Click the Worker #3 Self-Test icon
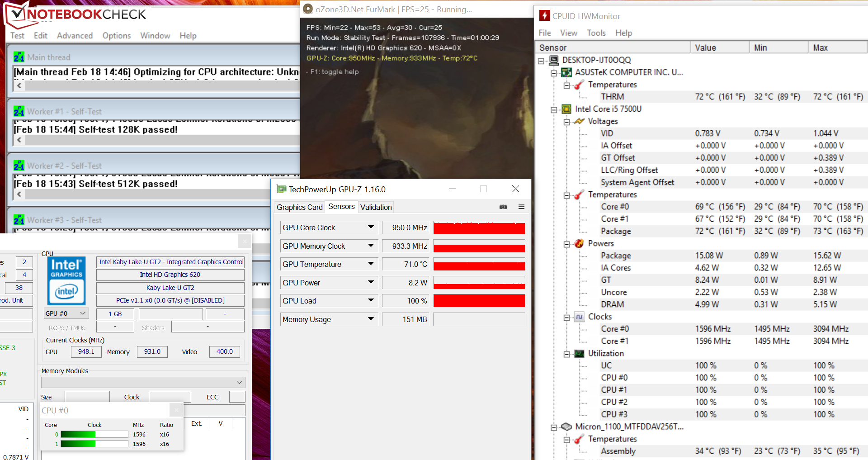Image resolution: width=868 pixels, height=460 pixels. 19,220
